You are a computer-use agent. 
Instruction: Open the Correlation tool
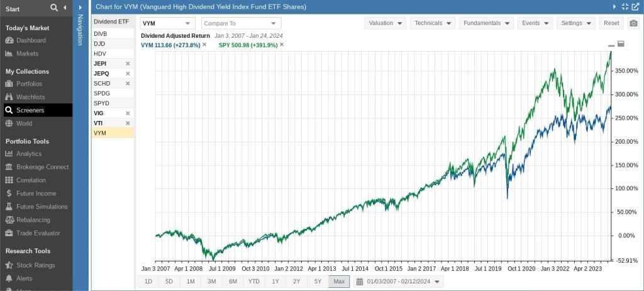pos(31,180)
